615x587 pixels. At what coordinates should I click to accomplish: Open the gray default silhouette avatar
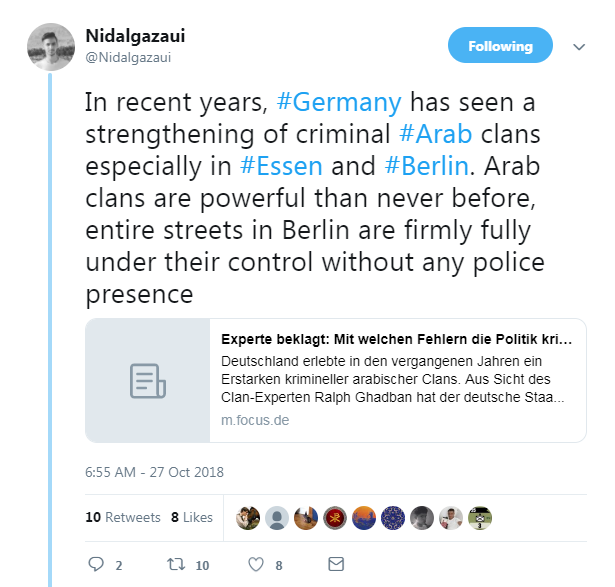277,518
